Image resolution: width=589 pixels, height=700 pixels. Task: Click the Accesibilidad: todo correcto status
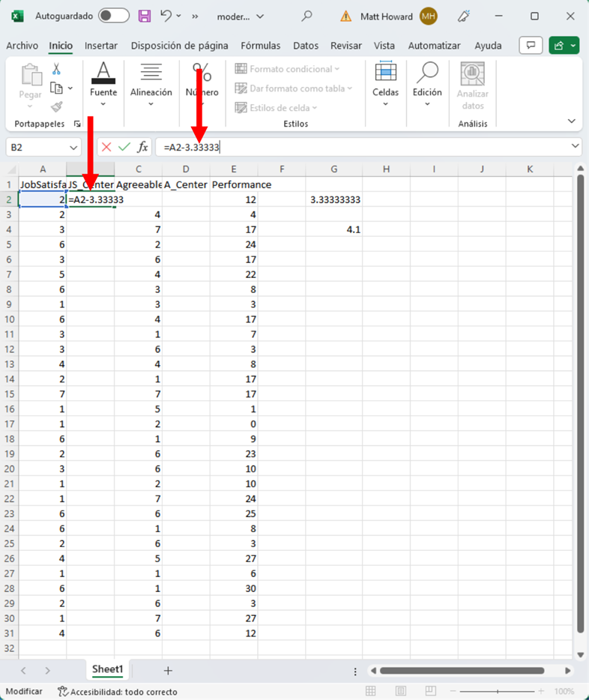coord(118,692)
